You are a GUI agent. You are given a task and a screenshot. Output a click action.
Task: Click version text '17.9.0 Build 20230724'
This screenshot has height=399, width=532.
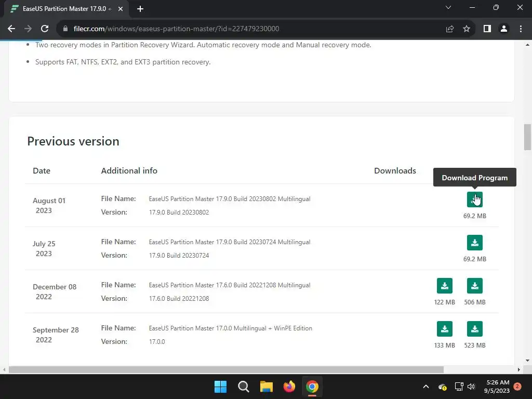pyautogui.click(x=179, y=256)
